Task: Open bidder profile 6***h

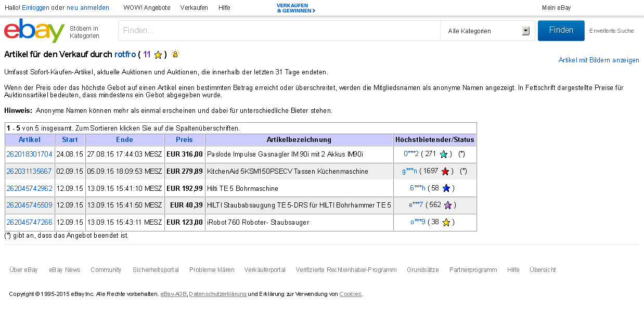Action: point(418,188)
